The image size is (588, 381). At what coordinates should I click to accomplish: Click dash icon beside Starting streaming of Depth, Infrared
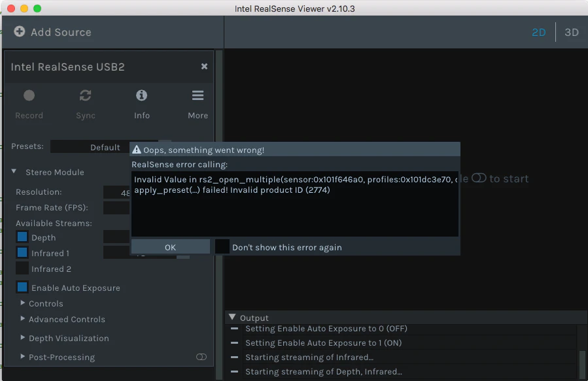(x=234, y=372)
